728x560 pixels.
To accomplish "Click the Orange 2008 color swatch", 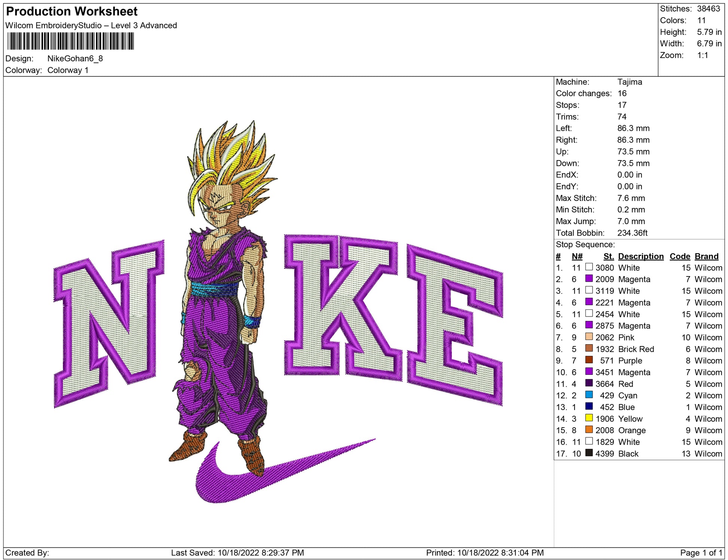I will (x=589, y=429).
